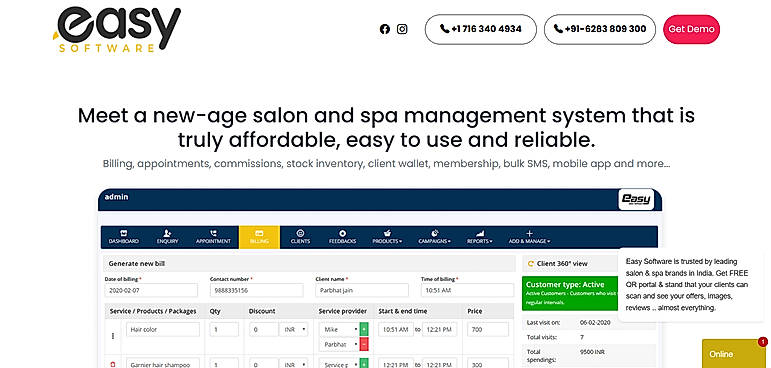Screen dimensions: 771x368
Task: Click the green plus add provider button beside Mike
Action: pyautogui.click(x=364, y=329)
